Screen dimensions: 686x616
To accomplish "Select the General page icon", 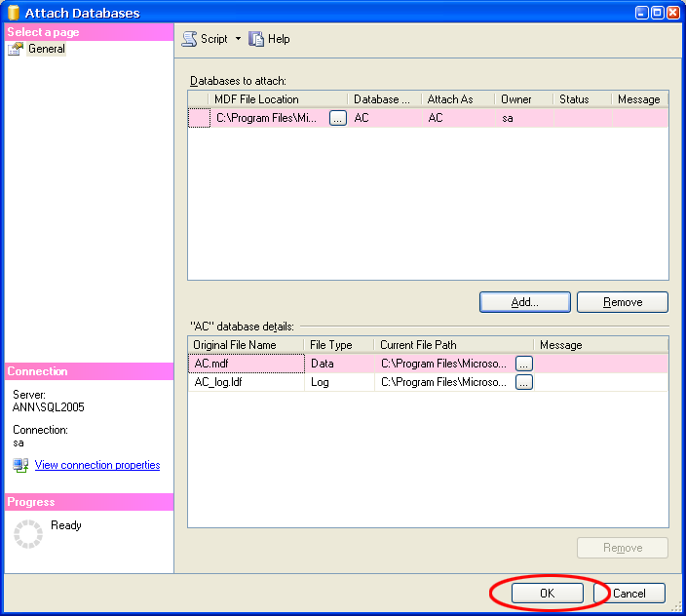I will [16, 49].
